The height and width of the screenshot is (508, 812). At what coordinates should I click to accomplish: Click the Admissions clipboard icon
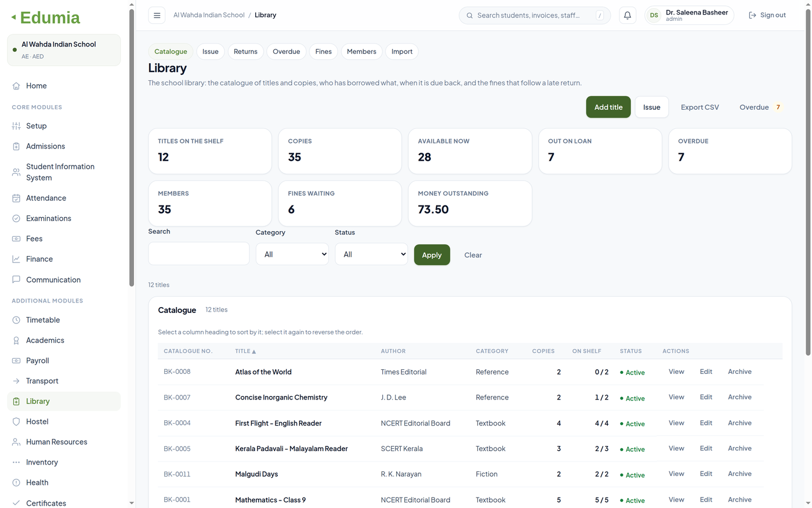(x=16, y=146)
